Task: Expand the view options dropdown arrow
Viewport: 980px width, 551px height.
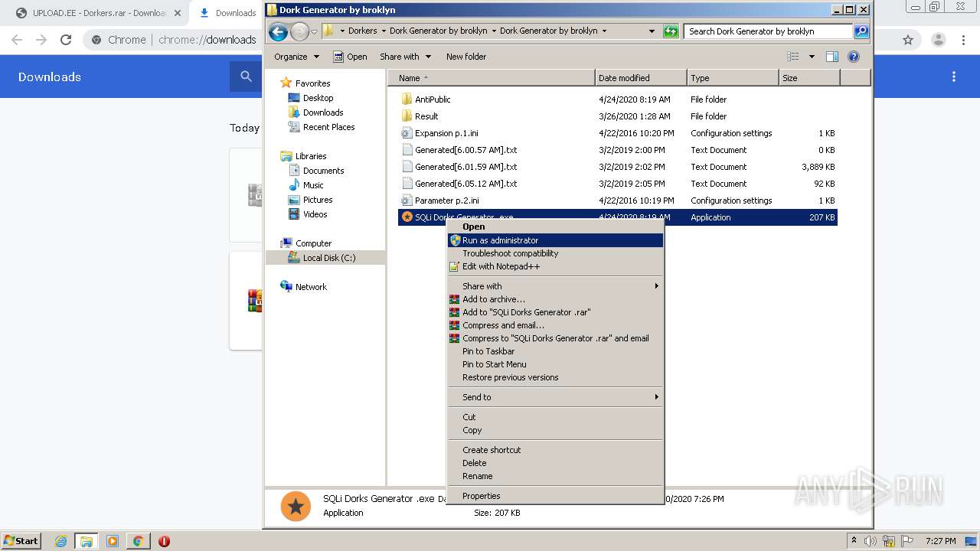Action: (812, 57)
